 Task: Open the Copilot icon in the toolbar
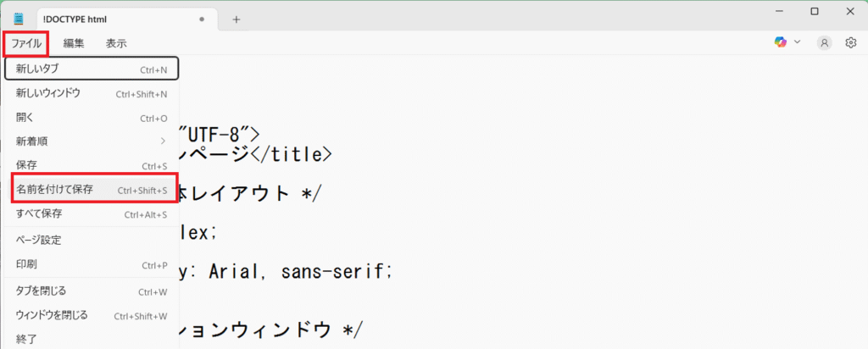781,42
